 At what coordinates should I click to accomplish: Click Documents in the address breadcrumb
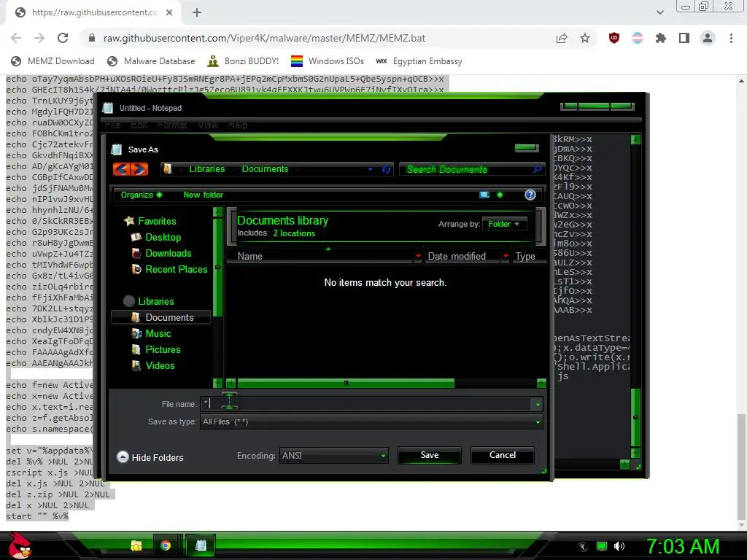pos(265,169)
